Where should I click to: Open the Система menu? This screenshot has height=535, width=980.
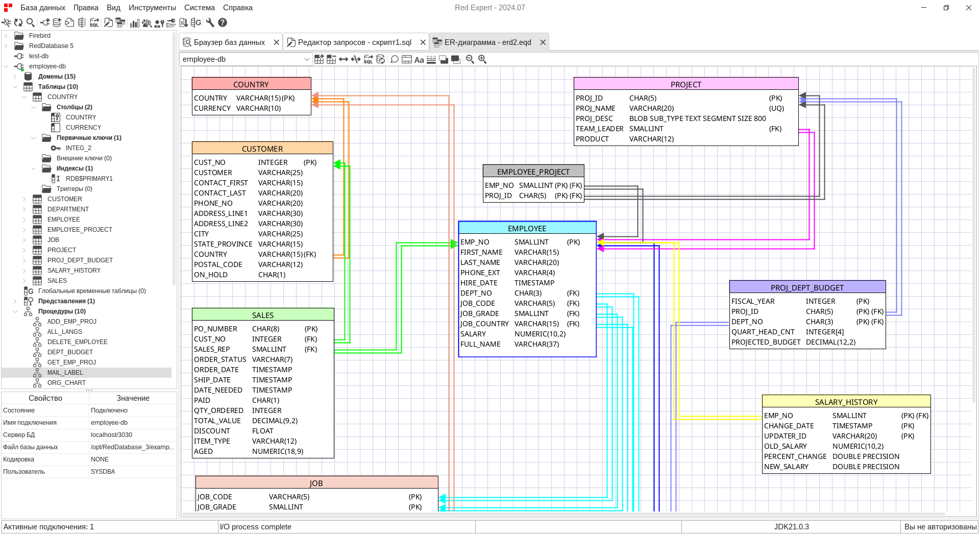point(199,8)
